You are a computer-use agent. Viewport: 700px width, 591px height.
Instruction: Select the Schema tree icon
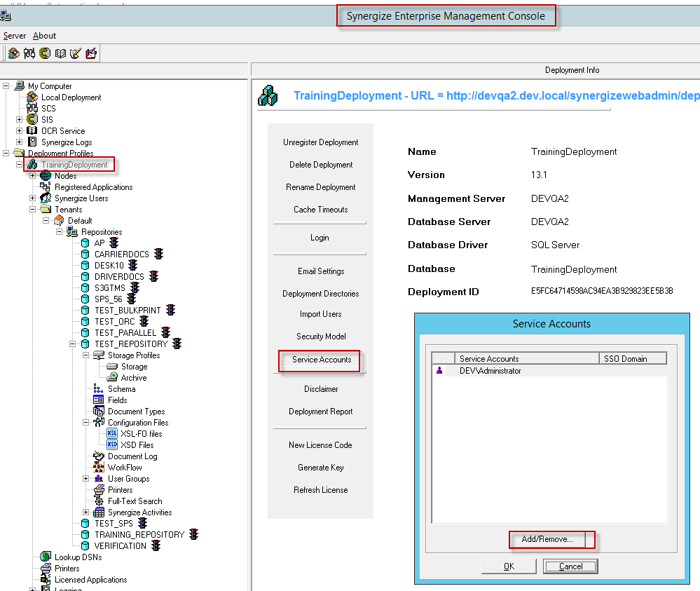[99, 389]
